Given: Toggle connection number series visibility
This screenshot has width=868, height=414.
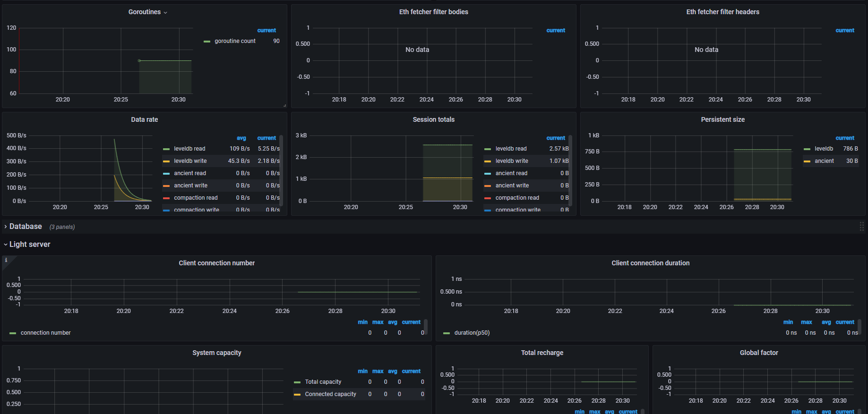Looking at the screenshot, I should (45, 333).
